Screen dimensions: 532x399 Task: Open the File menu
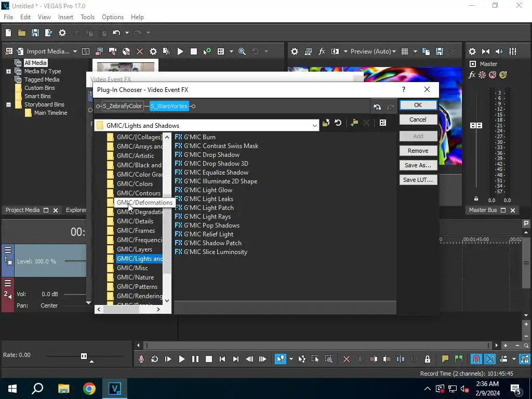[x=8, y=17]
